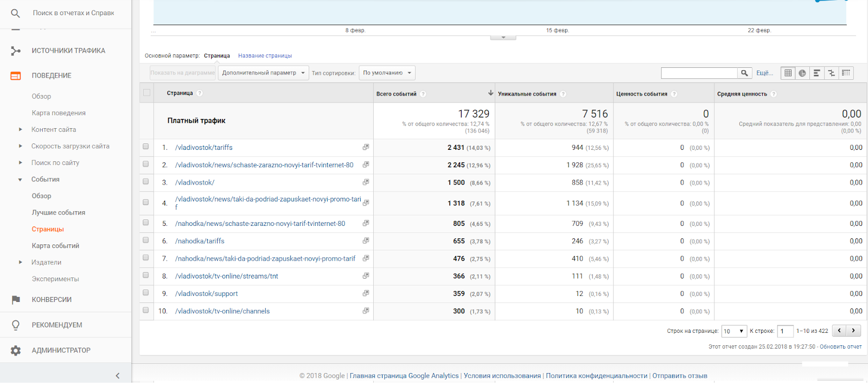The image size is (868, 385).
Task: Select Страница primary dimension
Action: [x=217, y=55]
